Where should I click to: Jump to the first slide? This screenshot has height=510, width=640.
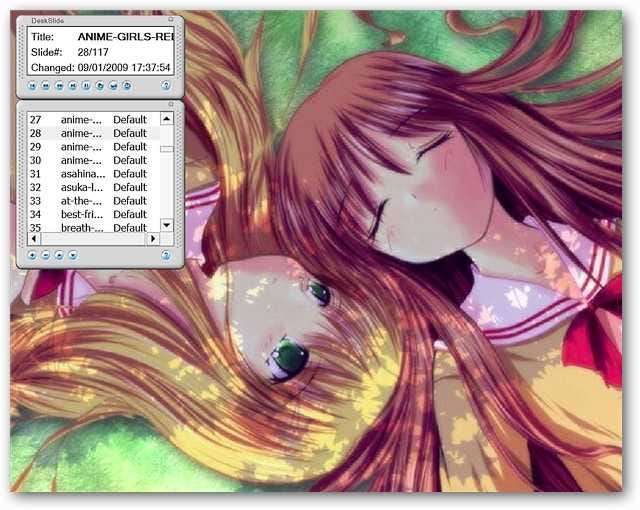point(32,86)
